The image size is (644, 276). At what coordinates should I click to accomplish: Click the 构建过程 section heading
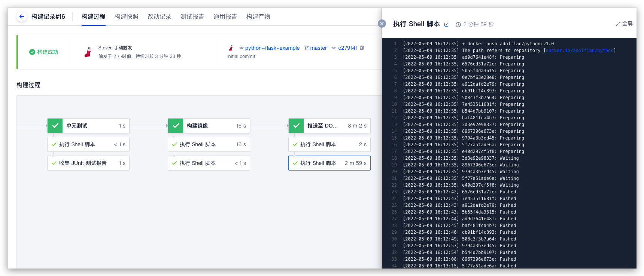coord(28,85)
